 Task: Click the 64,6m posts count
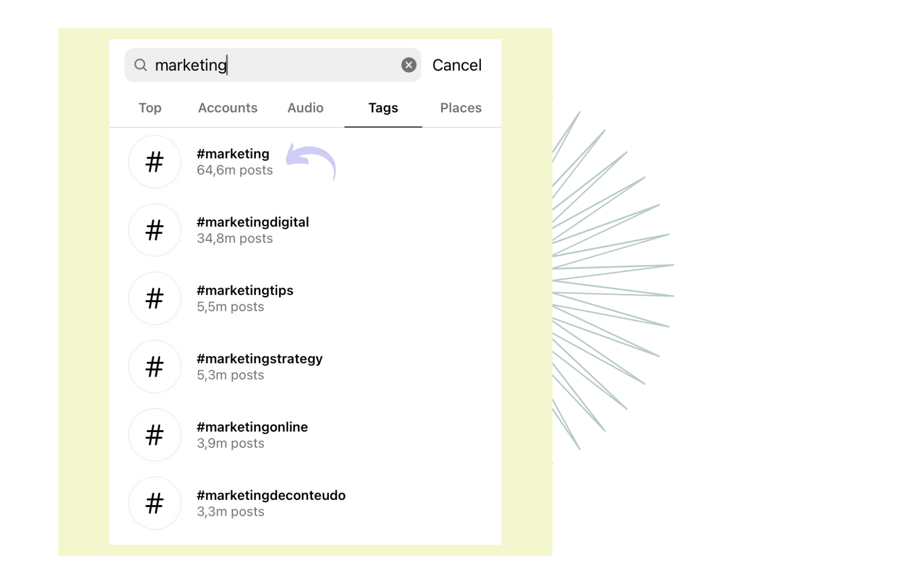235,170
